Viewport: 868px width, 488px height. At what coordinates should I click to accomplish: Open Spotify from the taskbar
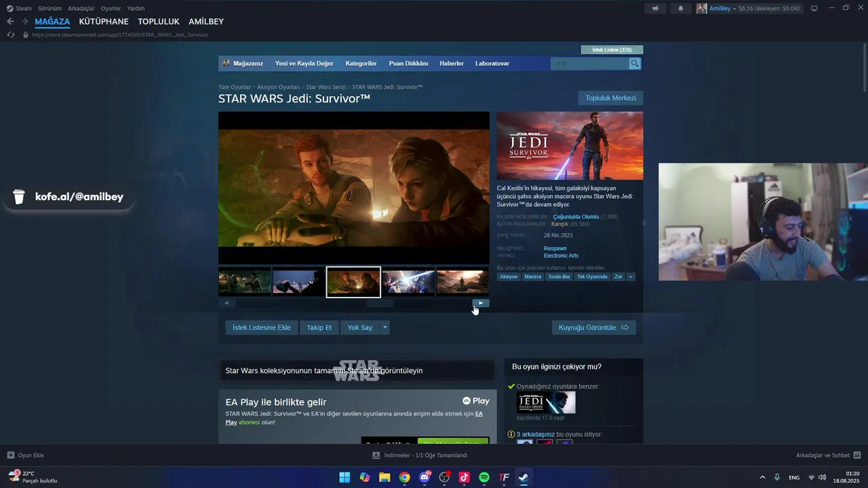click(484, 477)
